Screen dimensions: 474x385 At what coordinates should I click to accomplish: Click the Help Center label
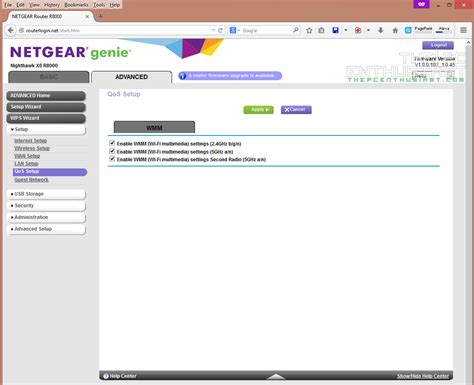[123, 376]
